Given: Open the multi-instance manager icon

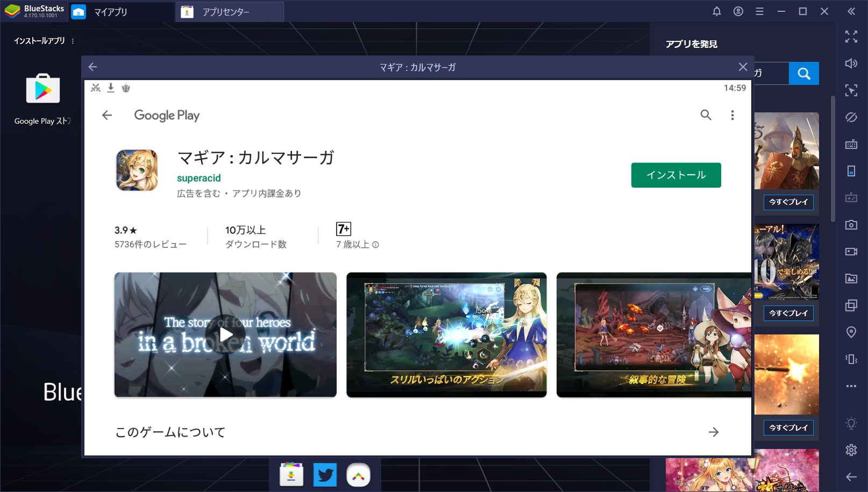Looking at the screenshot, I should pos(851,305).
